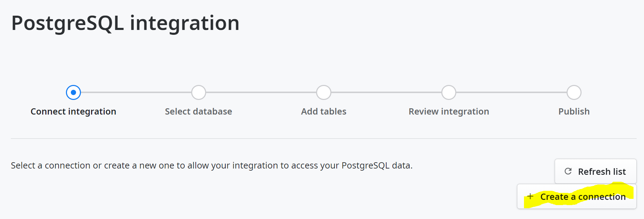Click the PostgreSQL integration page title
The height and width of the screenshot is (219, 644).
[x=125, y=23]
